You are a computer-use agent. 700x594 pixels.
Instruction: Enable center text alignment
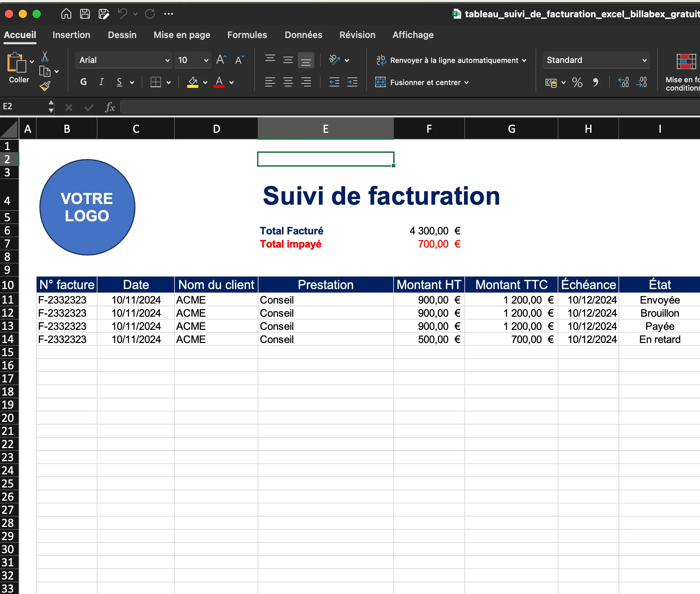coord(288,82)
